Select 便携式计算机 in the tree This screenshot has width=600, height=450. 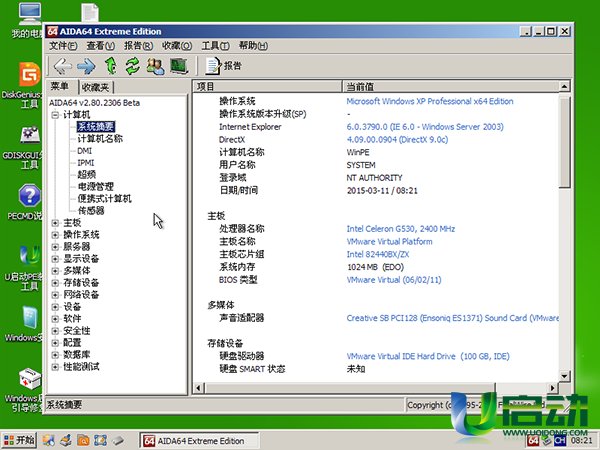click(x=104, y=199)
